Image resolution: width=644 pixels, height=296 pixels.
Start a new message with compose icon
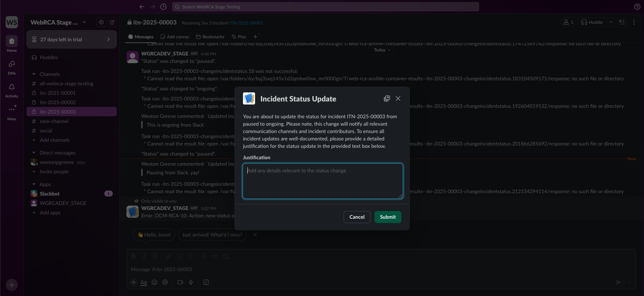(x=112, y=22)
